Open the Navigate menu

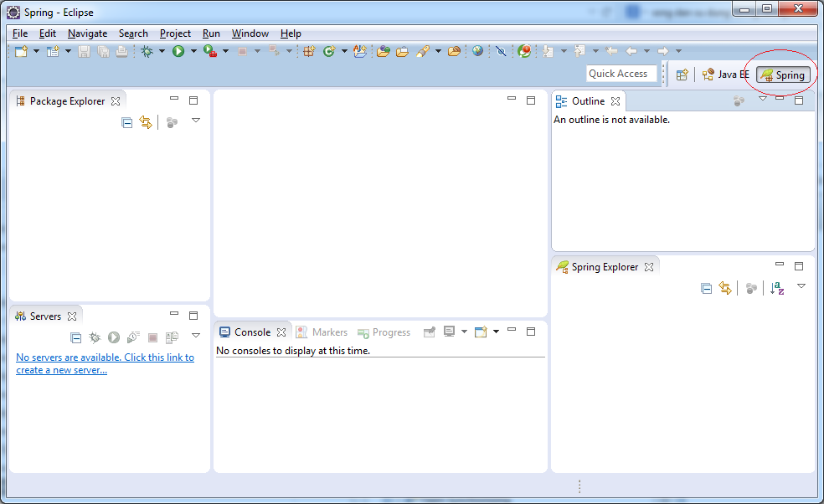(87, 33)
